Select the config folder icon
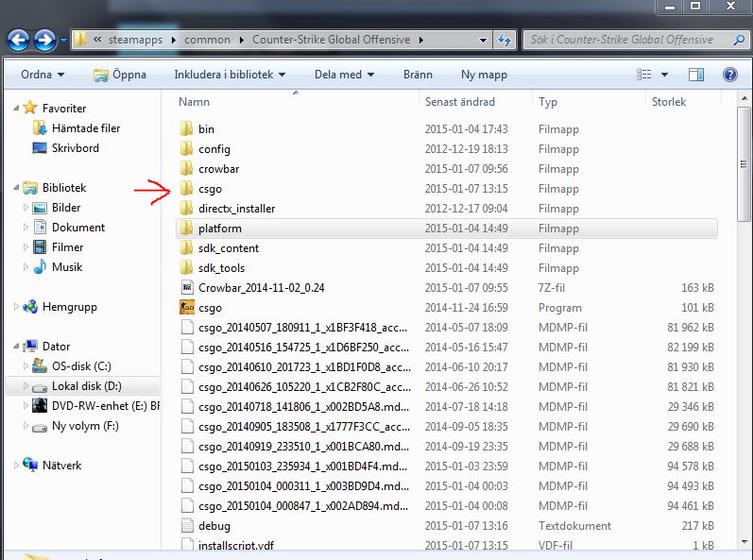Screen dimensions: 753x560 186,149
